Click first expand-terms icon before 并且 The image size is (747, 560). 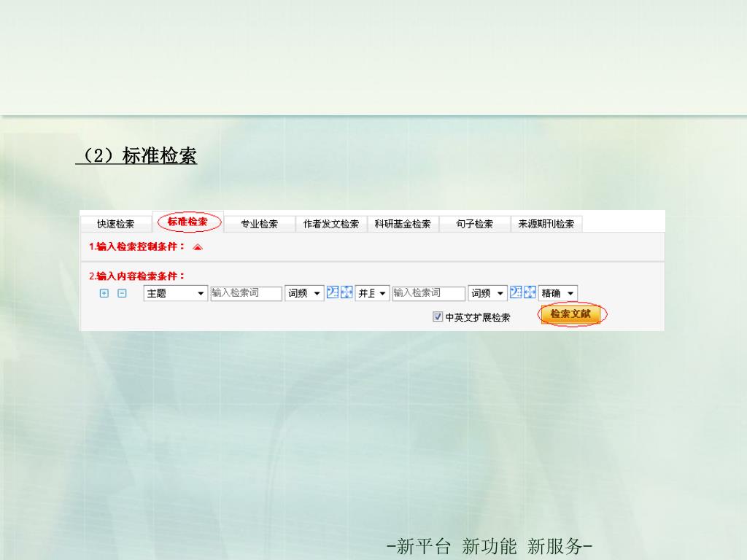click(x=347, y=292)
